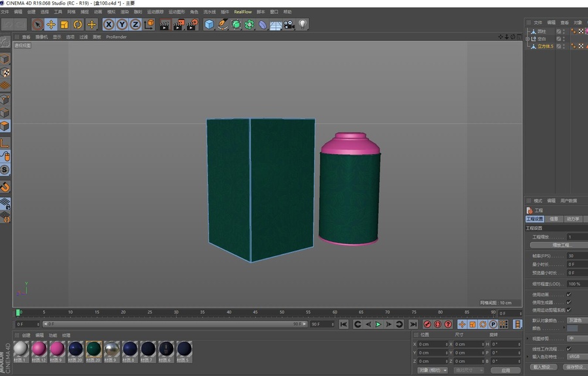Add a camera object

point(289,25)
